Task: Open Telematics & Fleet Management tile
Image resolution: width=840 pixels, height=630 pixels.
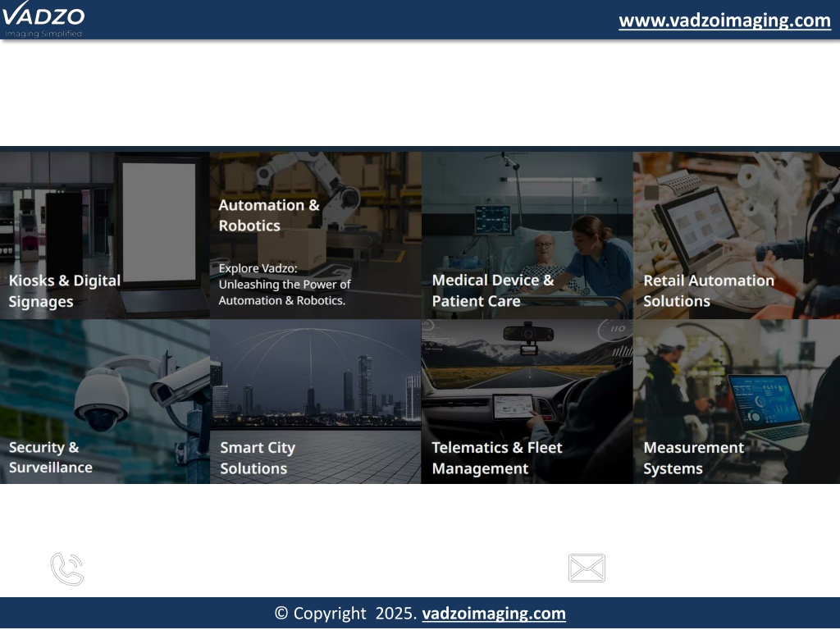Action: (527, 401)
